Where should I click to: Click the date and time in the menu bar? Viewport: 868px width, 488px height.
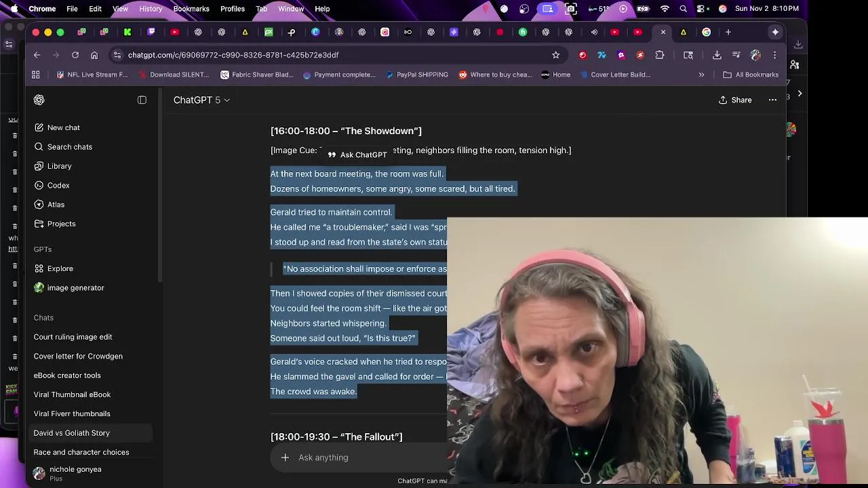click(x=766, y=9)
